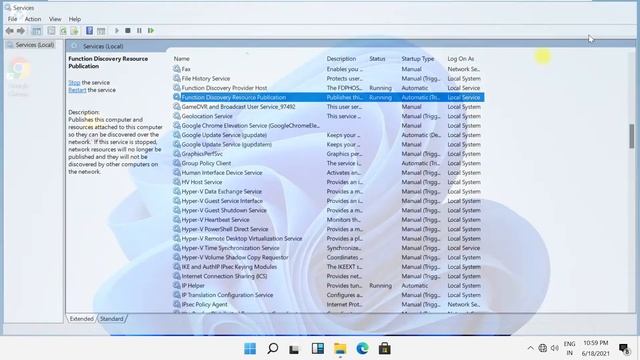Open the Widgets panel from taskbar
Screen dimensions: 640x360
pos(318,349)
